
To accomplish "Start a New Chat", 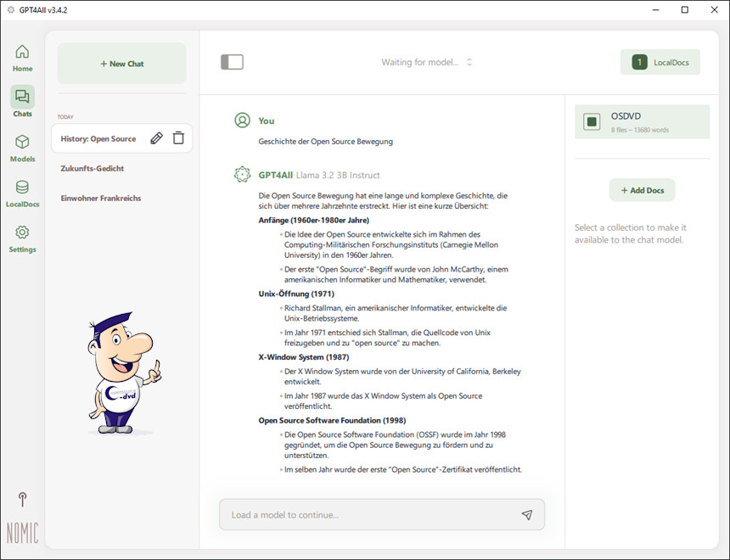I will pos(121,64).
